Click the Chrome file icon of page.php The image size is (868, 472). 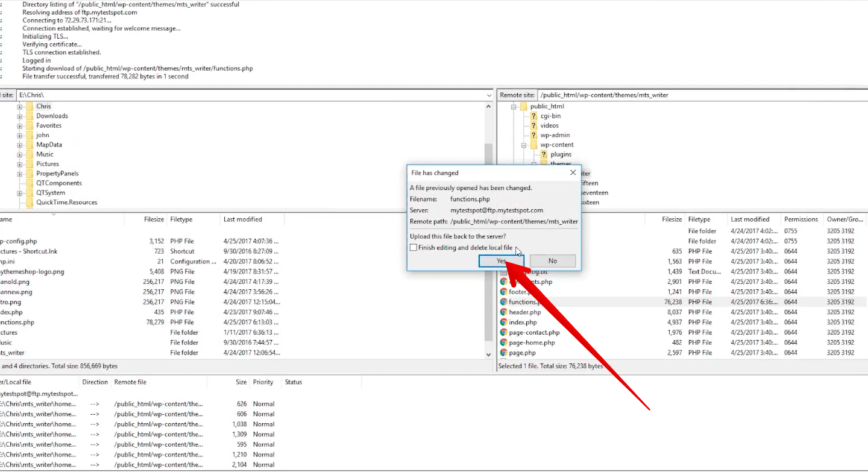tap(504, 353)
